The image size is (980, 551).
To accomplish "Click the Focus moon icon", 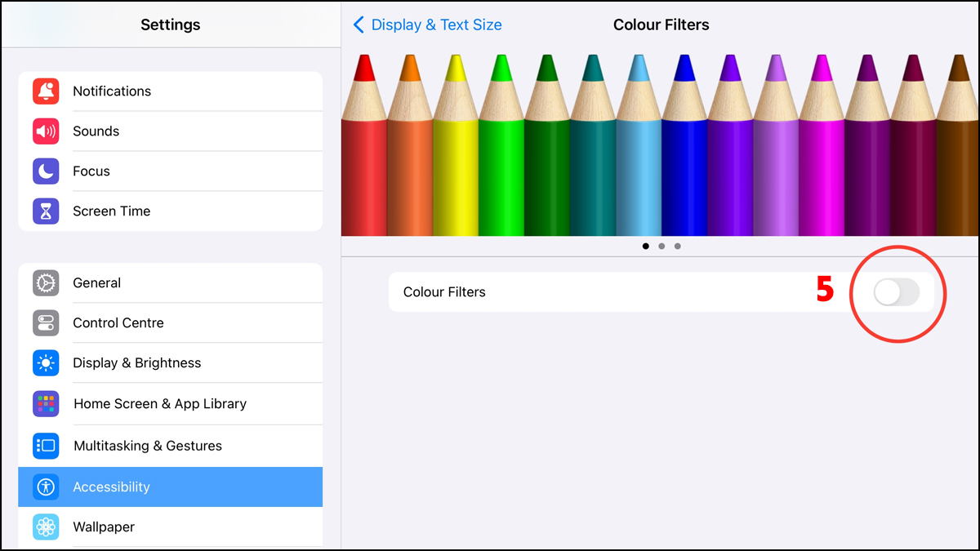I will coord(46,171).
